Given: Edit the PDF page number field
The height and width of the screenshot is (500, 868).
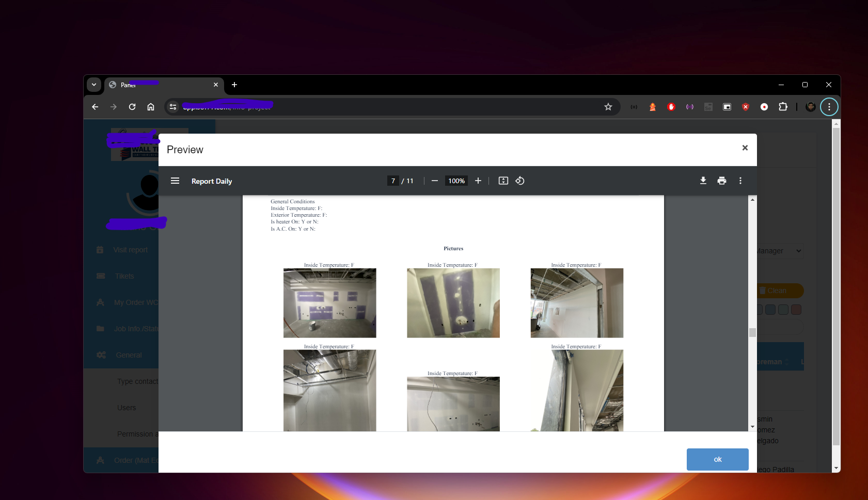Looking at the screenshot, I should click(x=393, y=181).
